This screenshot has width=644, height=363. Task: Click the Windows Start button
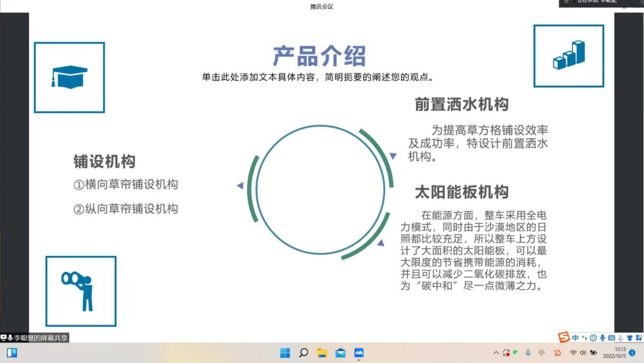pos(285,353)
